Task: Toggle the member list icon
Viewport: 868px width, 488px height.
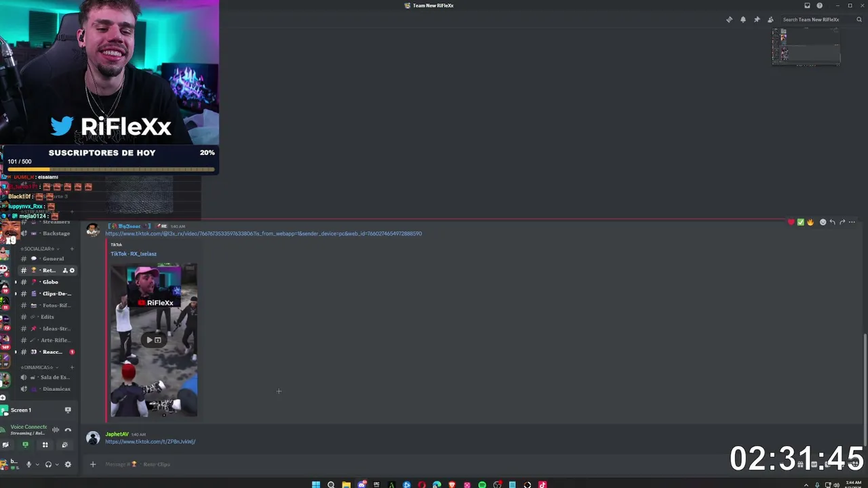Action: click(x=770, y=20)
